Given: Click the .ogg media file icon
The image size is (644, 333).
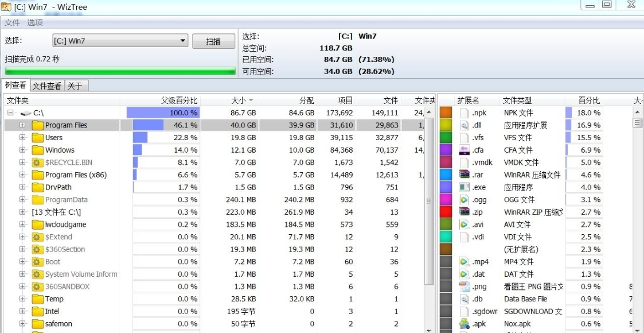Looking at the screenshot, I should 465,200.
